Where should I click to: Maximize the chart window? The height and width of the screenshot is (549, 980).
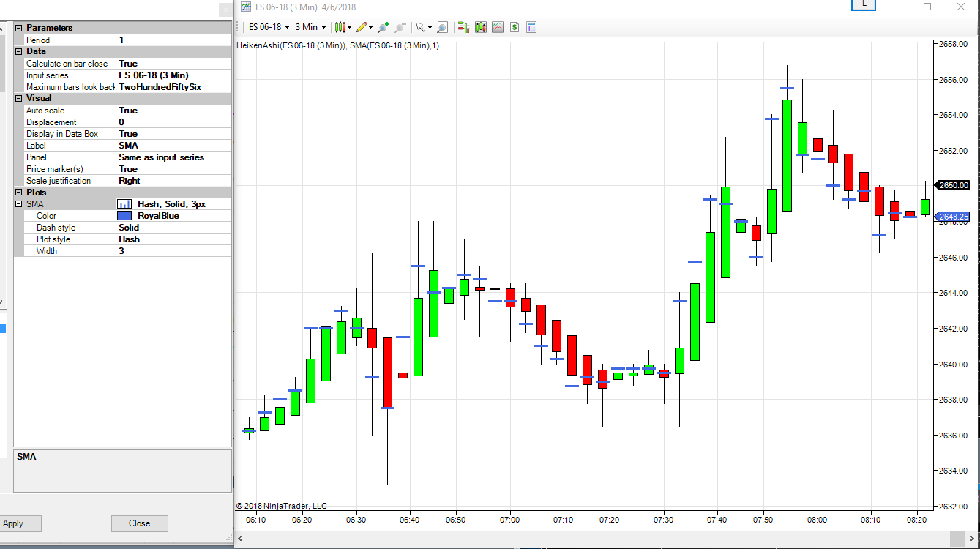point(927,7)
